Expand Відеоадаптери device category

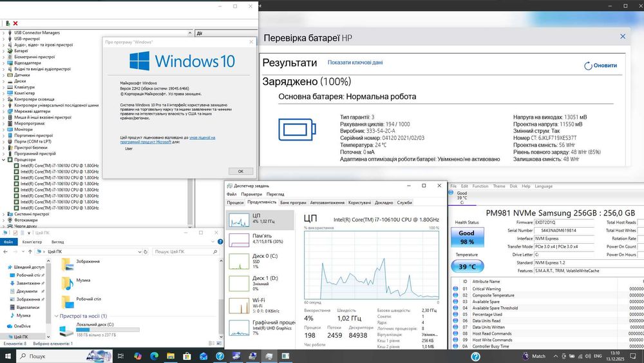point(4,63)
